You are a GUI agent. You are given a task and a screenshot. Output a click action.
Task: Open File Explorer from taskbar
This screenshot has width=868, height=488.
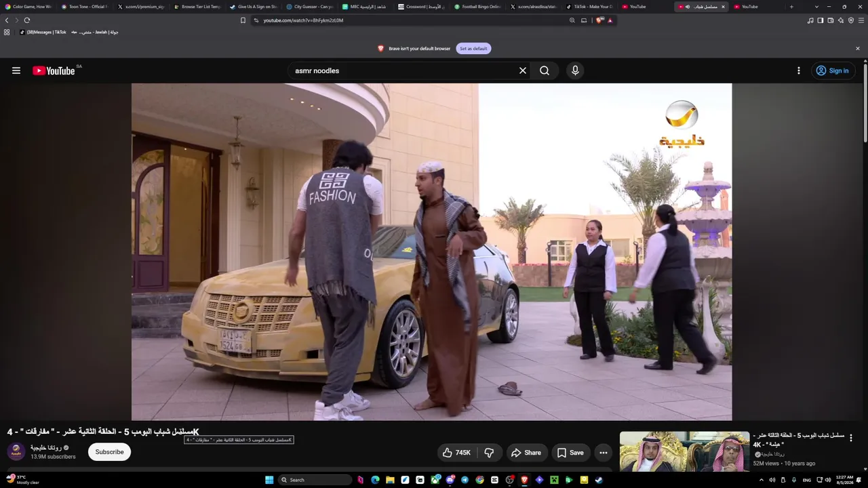(390, 480)
